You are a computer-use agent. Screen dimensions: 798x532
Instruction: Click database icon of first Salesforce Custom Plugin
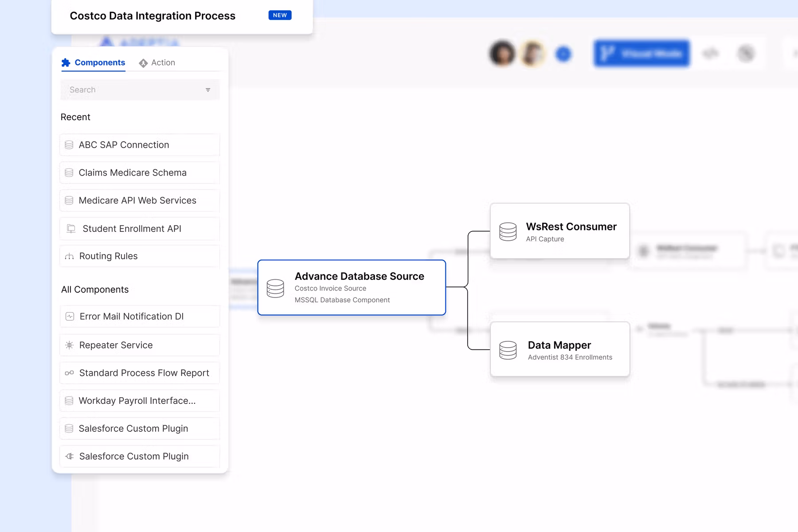tap(69, 429)
